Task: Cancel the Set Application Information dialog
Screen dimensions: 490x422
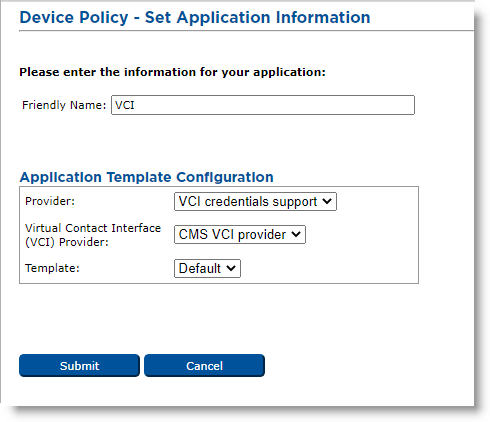Action: coord(204,366)
